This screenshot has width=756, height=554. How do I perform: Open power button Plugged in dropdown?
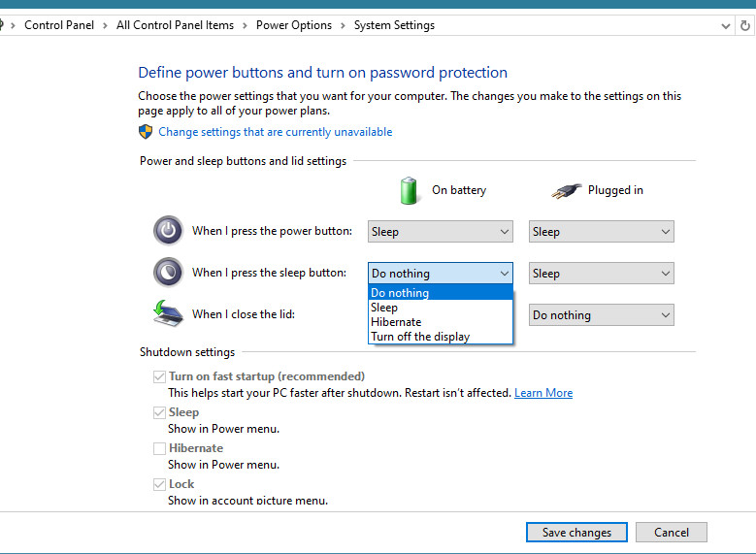click(601, 232)
